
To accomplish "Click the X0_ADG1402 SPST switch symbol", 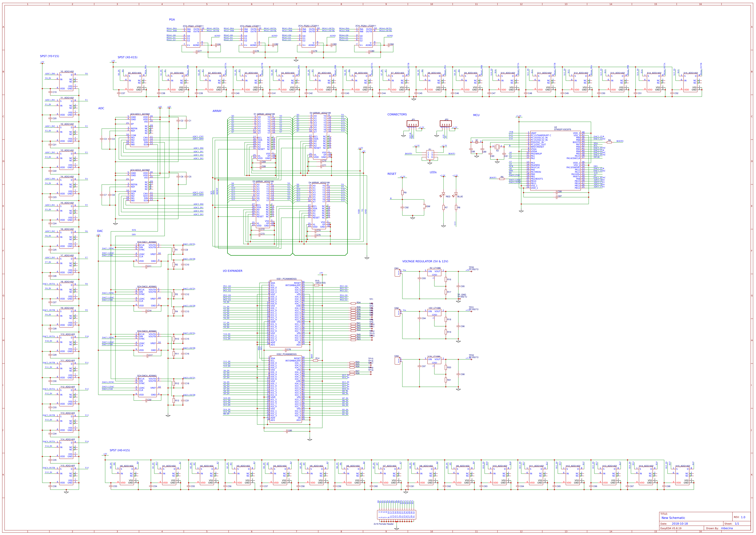I will (135, 82).
